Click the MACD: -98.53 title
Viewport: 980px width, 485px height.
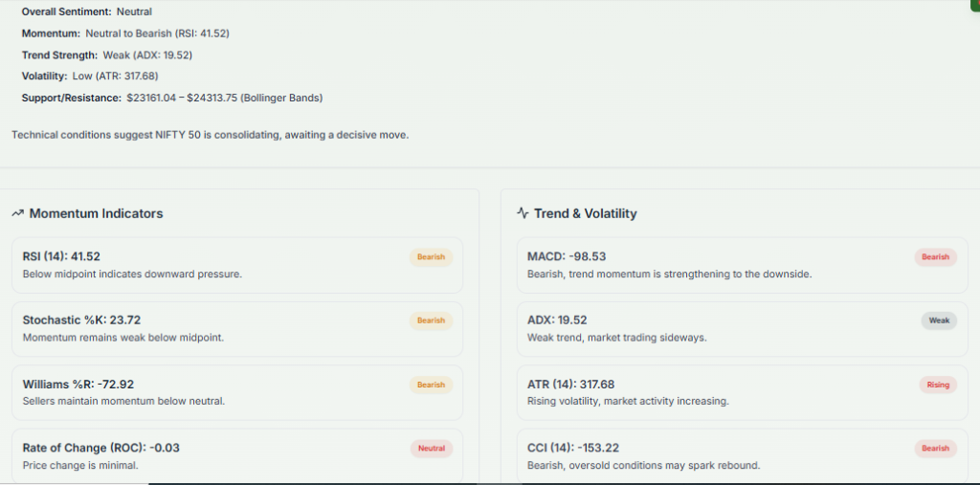pos(567,257)
